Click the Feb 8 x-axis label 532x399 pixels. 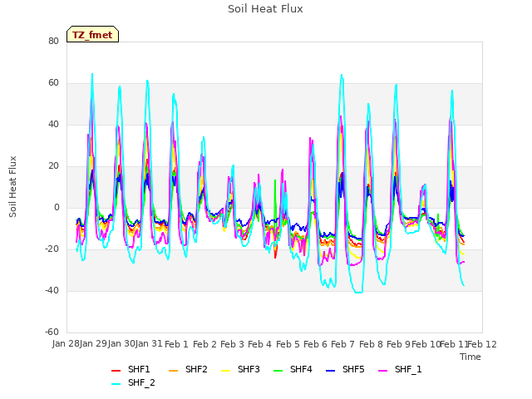click(x=371, y=344)
